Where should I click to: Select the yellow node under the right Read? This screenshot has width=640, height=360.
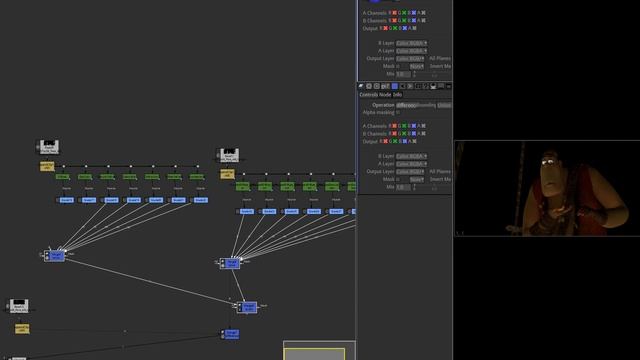227,174
